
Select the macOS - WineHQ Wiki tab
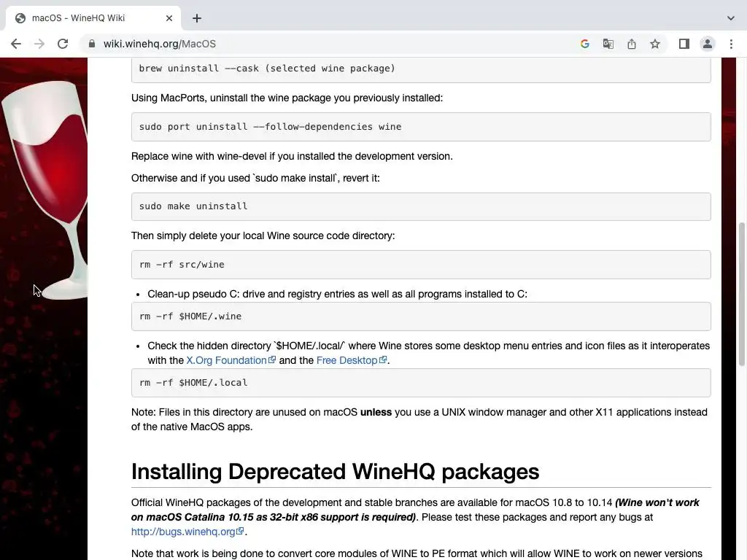pyautogui.click(x=88, y=18)
